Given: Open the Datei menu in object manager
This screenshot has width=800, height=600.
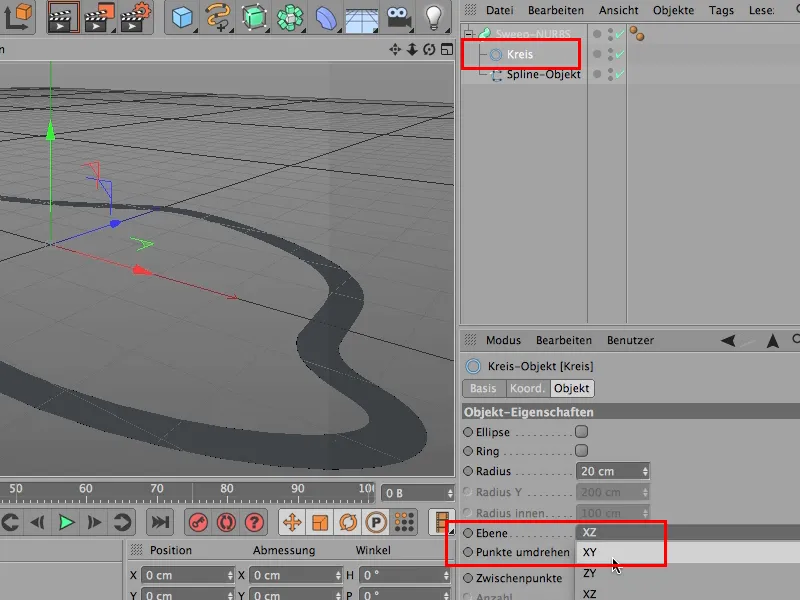Looking at the screenshot, I should (x=499, y=10).
